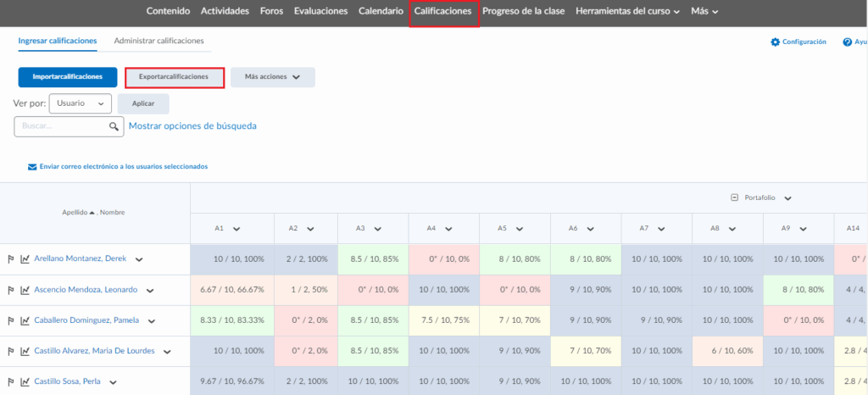The width and height of the screenshot is (868, 395).
Task: Click the Configuración gear icon
Action: coord(775,42)
